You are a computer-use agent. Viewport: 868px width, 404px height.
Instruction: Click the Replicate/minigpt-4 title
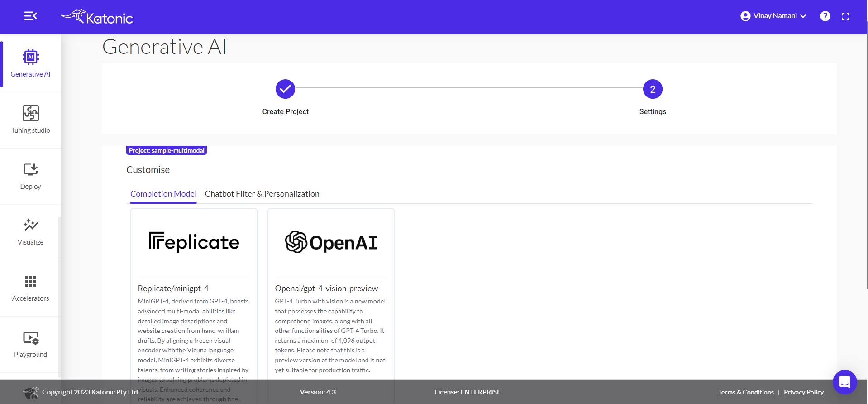click(173, 289)
